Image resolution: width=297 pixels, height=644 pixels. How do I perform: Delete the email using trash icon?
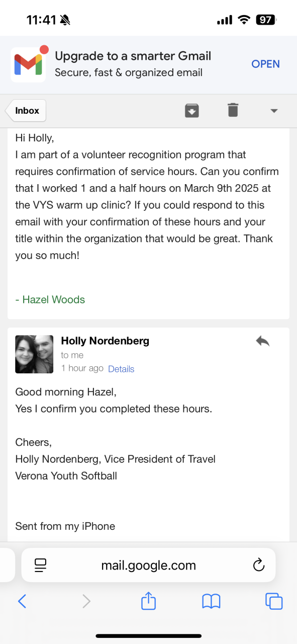click(x=233, y=110)
